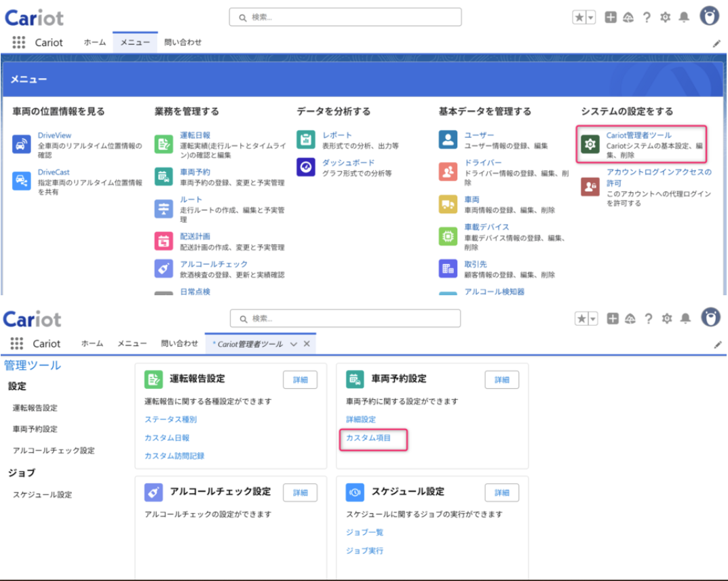
Task: Click edit pencil icon in top window
Action: click(x=716, y=43)
